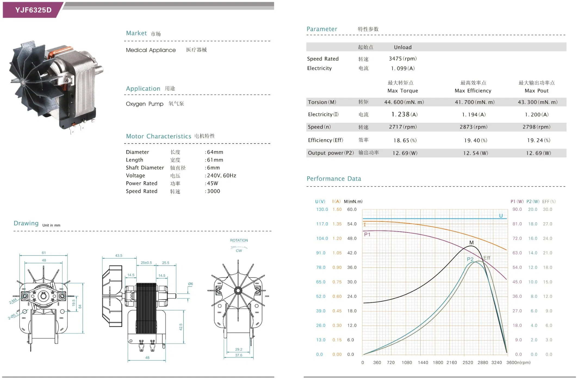The height and width of the screenshot is (392, 578).
Task: Select the motor product photo
Action: tap(56, 88)
